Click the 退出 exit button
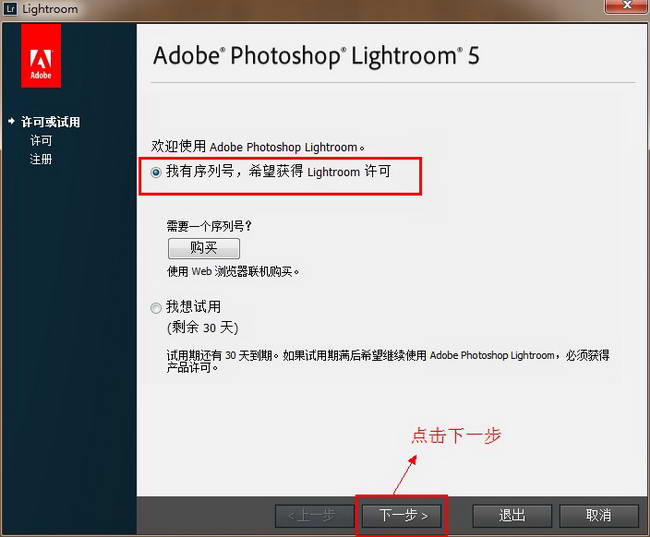650x537 pixels. pos(512,515)
